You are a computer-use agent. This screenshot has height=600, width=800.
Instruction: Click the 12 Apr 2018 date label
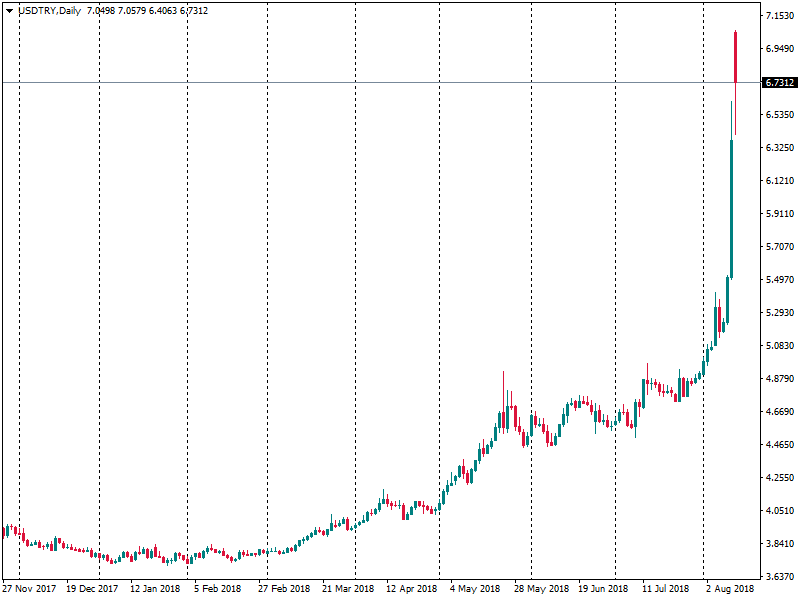412,589
